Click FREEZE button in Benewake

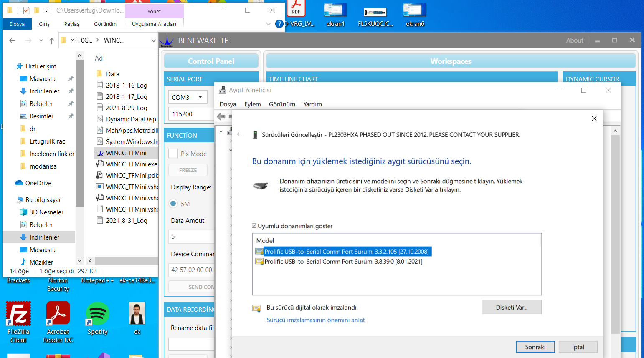click(x=188, y=170)
